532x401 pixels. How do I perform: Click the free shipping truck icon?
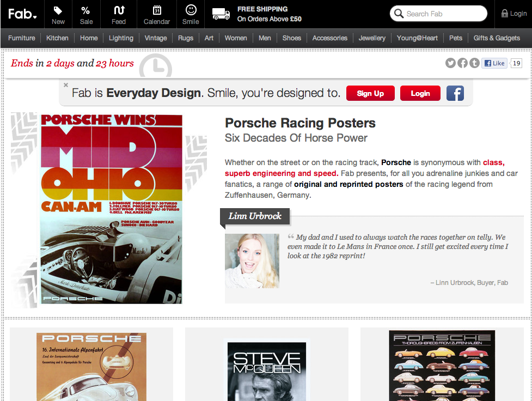[221, 14]
